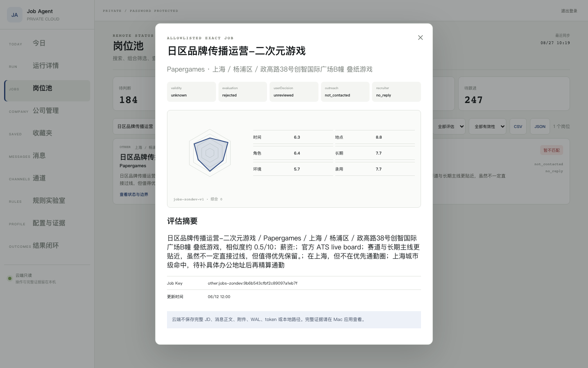
Task: Click the jobs-zondev-v1 综合 score label
Action: 198,200
